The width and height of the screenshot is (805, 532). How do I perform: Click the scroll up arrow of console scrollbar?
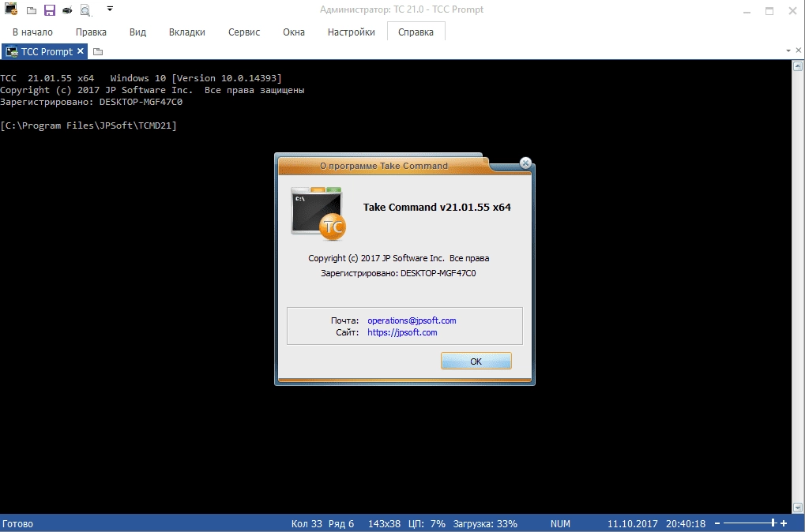[x=797, y=66]
